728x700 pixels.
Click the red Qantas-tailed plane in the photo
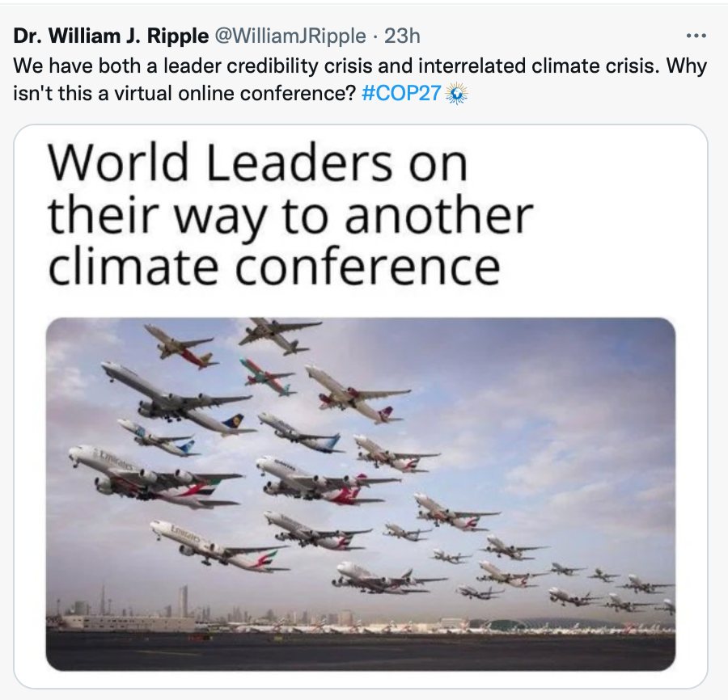point(328,481)
